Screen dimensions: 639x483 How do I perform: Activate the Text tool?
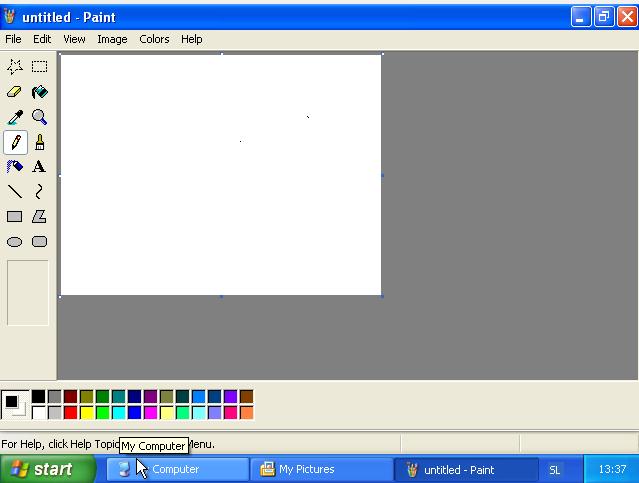(40, 167)
